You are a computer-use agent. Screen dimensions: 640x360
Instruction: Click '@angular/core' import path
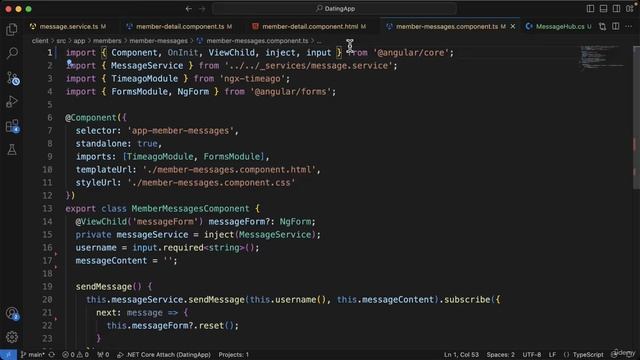point(411,53)
